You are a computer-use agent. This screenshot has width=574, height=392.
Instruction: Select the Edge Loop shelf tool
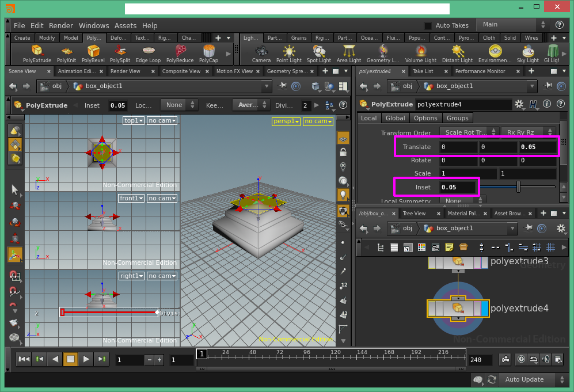point(149,54)
